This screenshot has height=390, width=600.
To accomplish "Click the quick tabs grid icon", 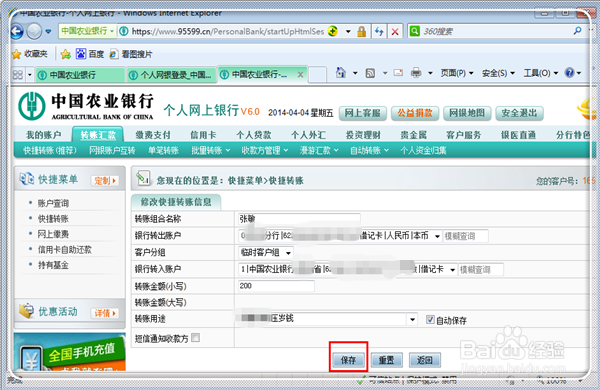I will 18,74.
